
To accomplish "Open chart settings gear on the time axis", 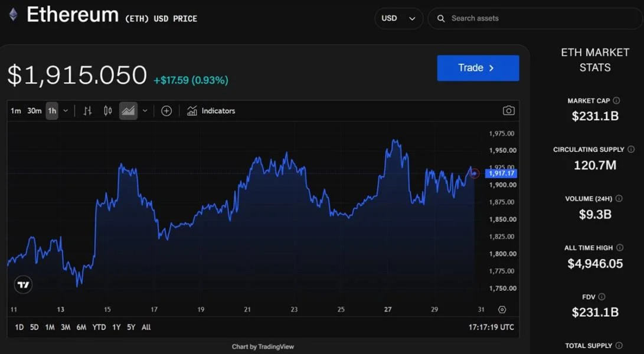I will click(x=502, y=310).
